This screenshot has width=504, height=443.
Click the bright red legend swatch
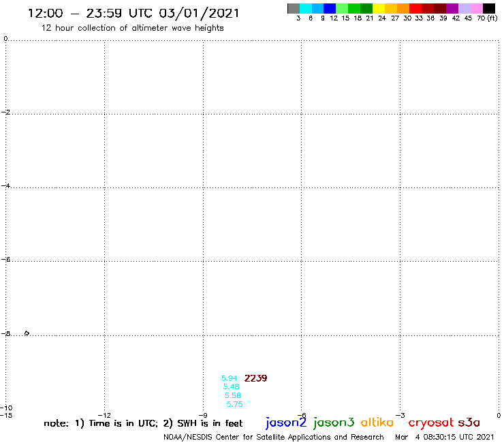pyautogui.click(x=415, y=8)
